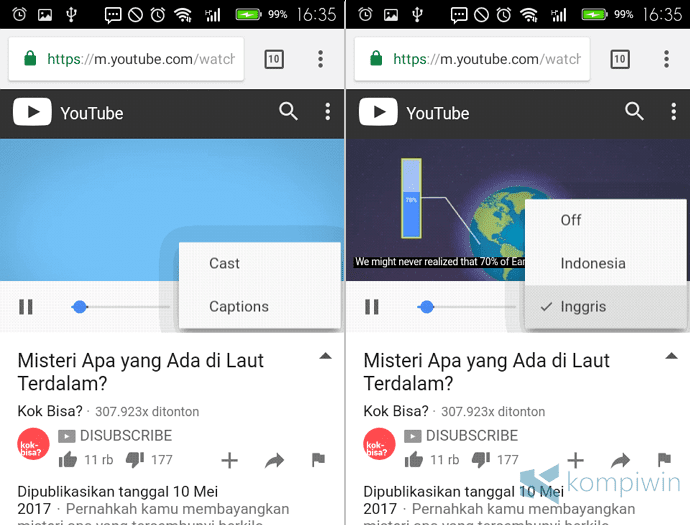This screenshot has width=690, height=525.
Task: Turn captions Off in the language menu
Action: point(605,220)
